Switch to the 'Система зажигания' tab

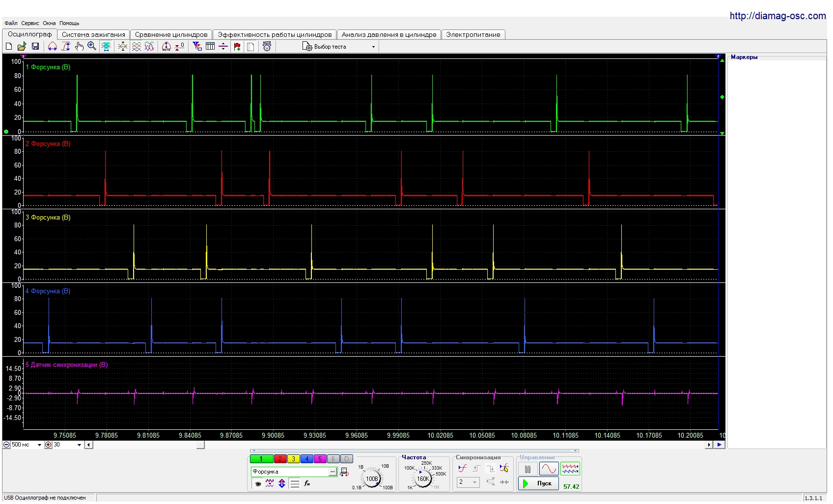(x=93, y=34)
